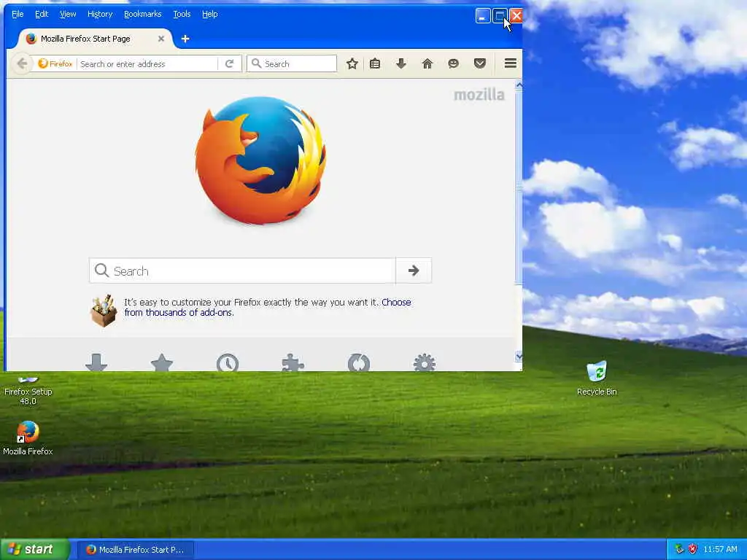Click the vertical scrollbar thumb in Firefox

pos(519,187)
